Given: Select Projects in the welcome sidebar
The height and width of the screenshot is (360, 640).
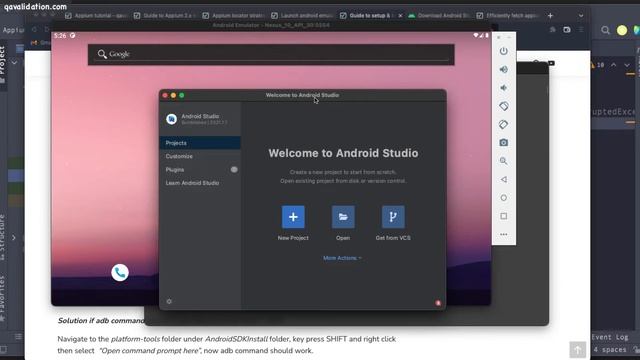Looking at the screenshot, I should click(200, 143).
